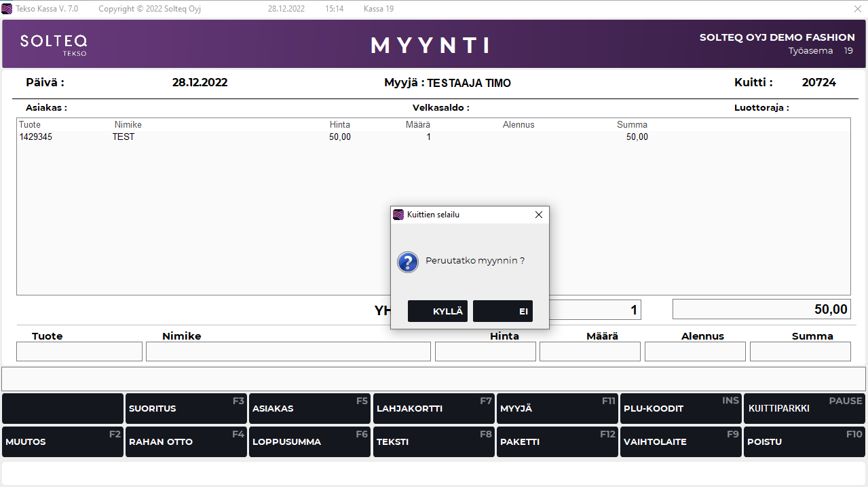Open ASIAKAS with the F5 button
Viewport: 868px width, 487px height.
[309, 408]
